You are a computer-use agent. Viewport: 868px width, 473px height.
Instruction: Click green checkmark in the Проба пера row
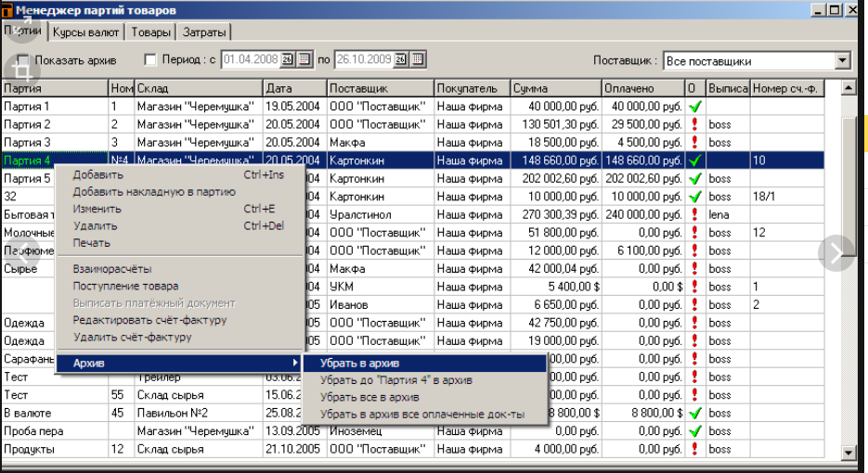(x=693, y=431)
